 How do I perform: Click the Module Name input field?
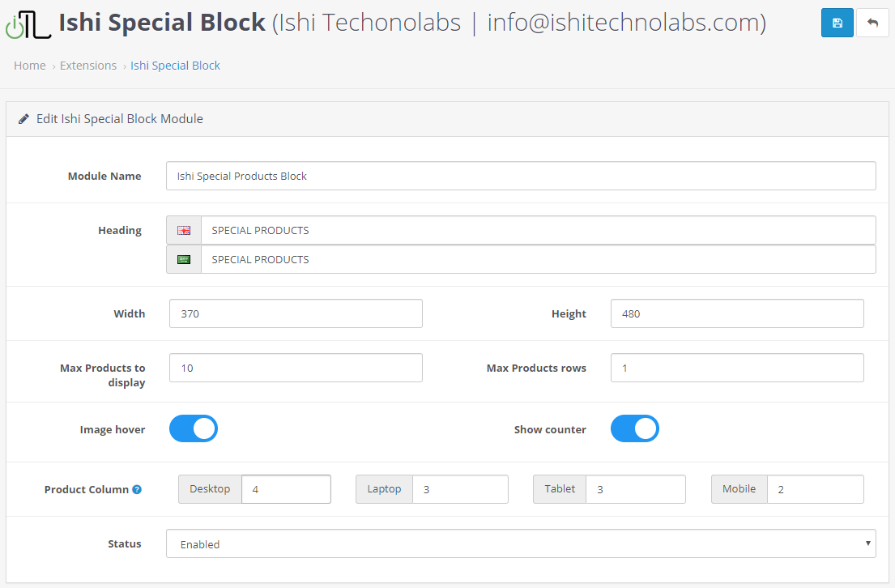click(x=521, y=176)
